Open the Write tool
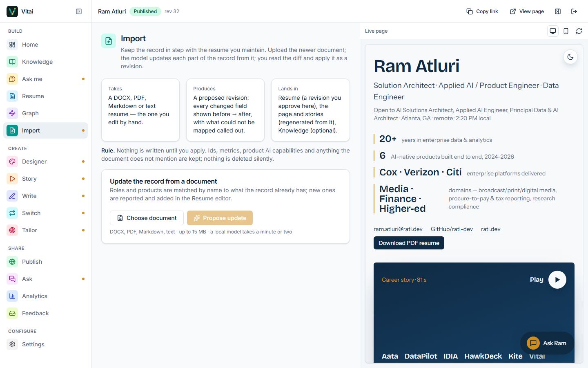The image size is (588, 368). click(45, 196)
